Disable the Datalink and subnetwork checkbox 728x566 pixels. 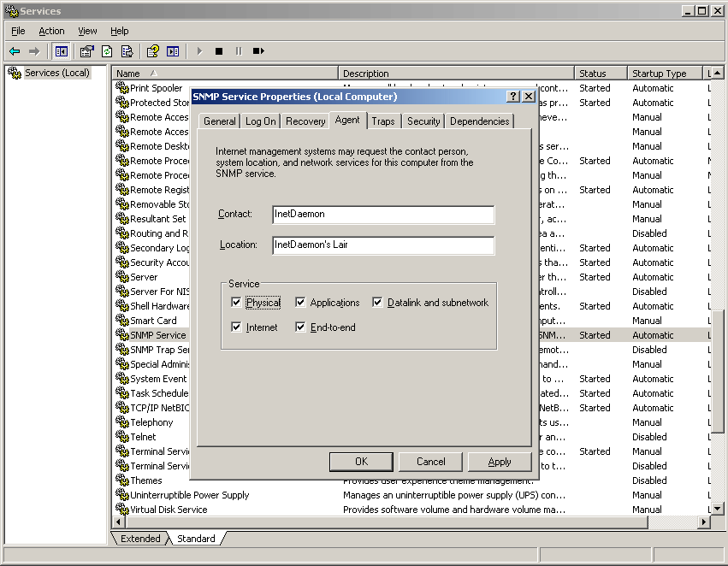pyautogui.click(x=378, y=303)
